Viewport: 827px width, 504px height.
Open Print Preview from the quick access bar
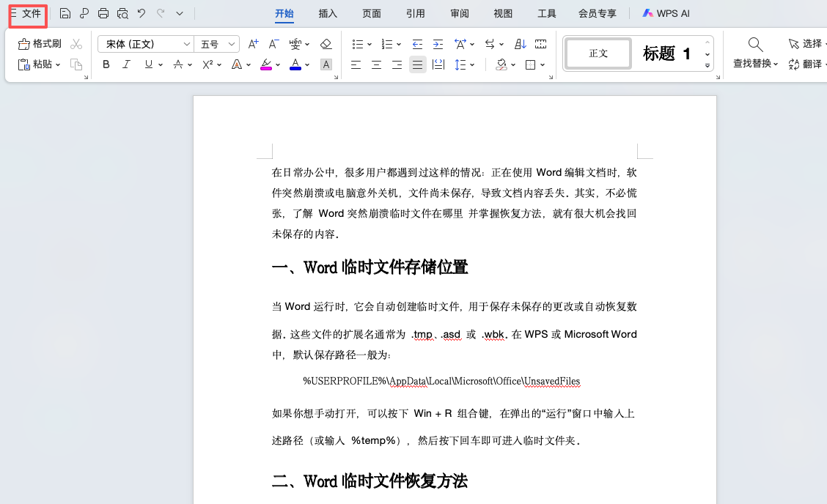[122, 13]
